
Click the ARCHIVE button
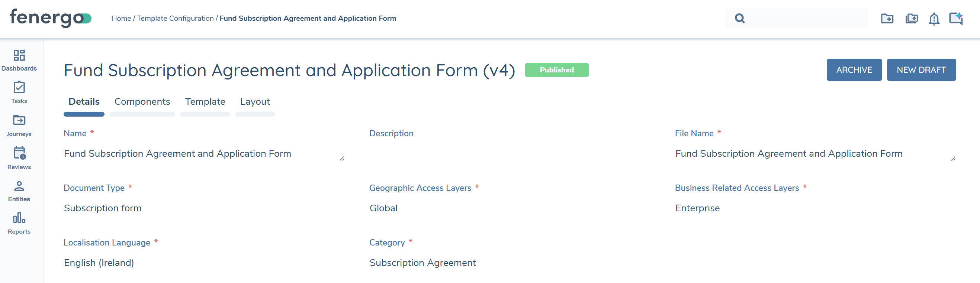pyautogui.click(x=854, y=69)
